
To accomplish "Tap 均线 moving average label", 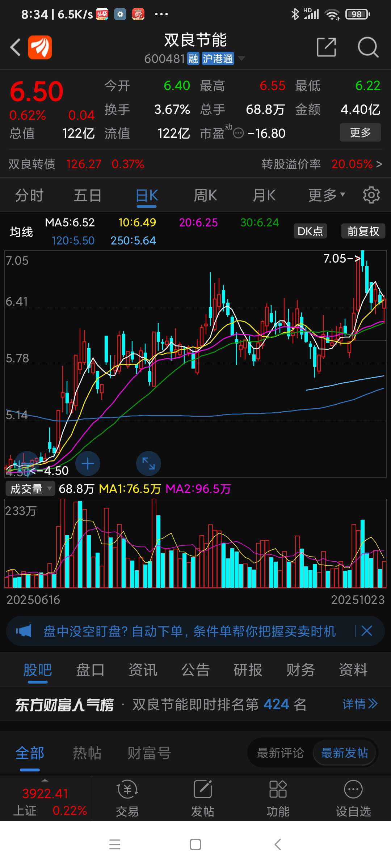I will tap(21, 231).
